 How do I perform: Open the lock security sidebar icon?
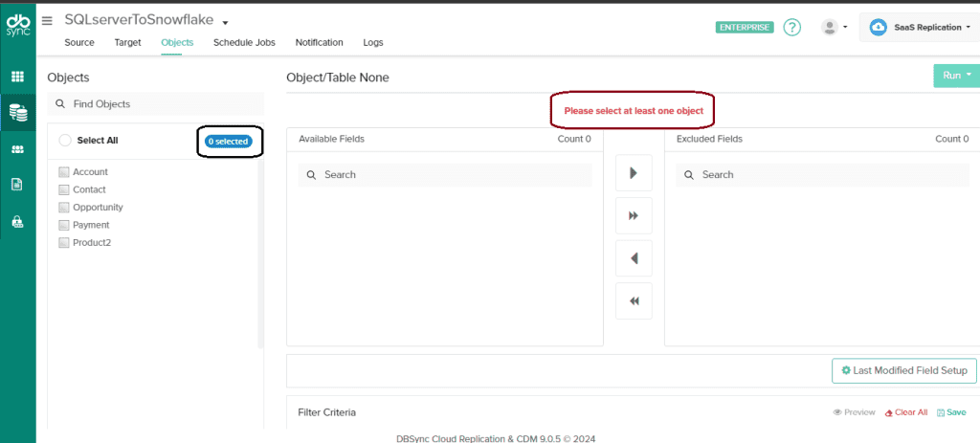[x=17, y=221]
